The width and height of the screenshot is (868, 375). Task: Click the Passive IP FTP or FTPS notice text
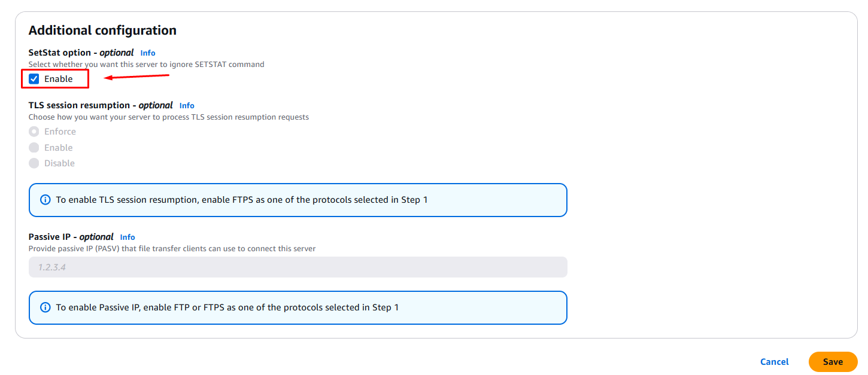click(x=227, y=307)
